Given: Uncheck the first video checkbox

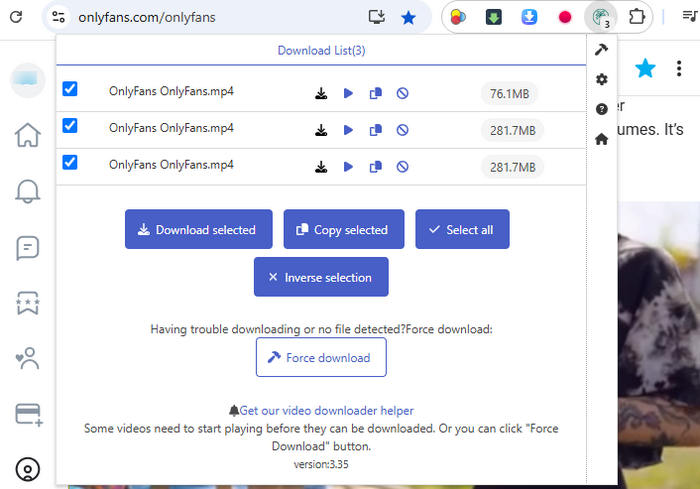Looking at the screenshot, I should tap(70, 89).
